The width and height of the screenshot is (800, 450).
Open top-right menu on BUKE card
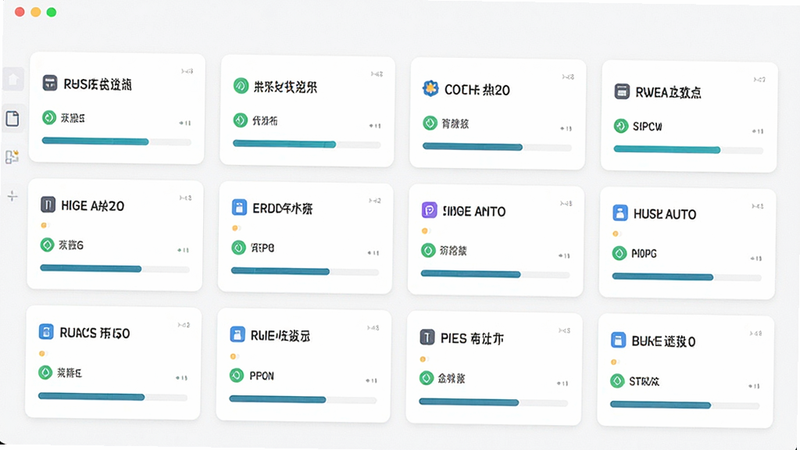(756, 333)
